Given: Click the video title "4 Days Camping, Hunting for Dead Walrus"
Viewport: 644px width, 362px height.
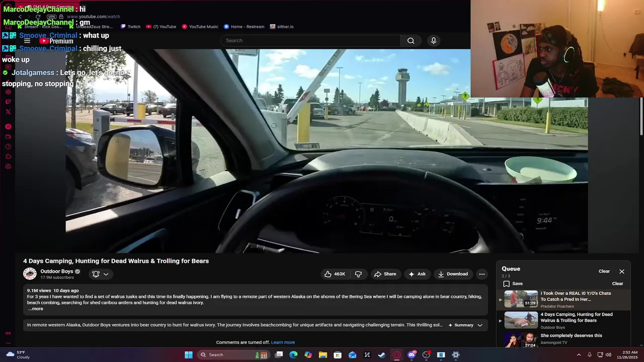Looking at the screenshot, I should click(116, 261).
